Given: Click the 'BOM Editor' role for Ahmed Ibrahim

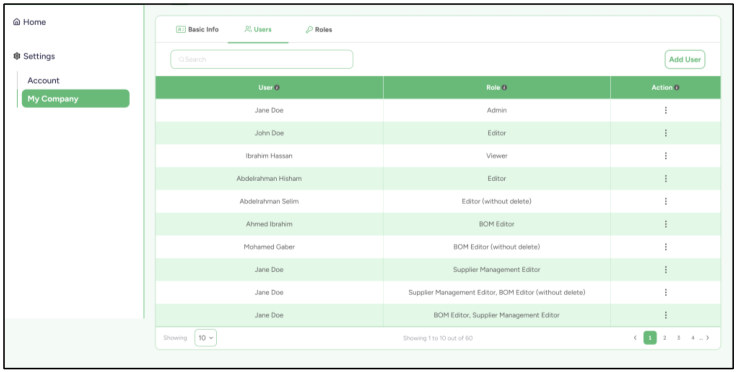Looking at the screenshot, I should [x=497, y=224].
